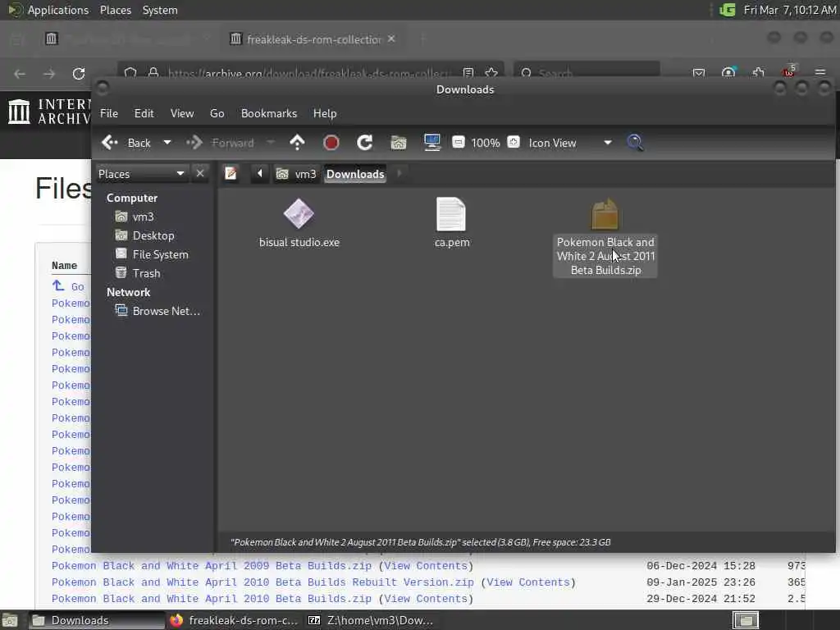Click the left path-bar scroll arrow

tap(260, 174)
